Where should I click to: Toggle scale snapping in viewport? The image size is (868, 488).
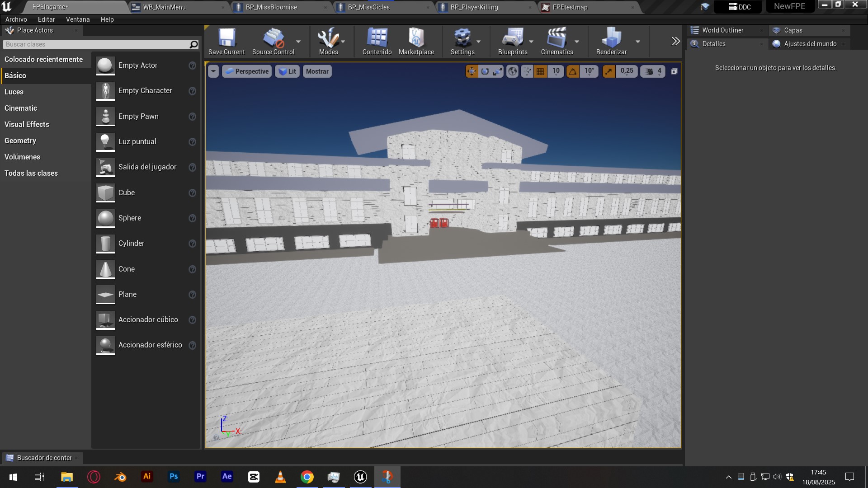click(x=609, y=71)
